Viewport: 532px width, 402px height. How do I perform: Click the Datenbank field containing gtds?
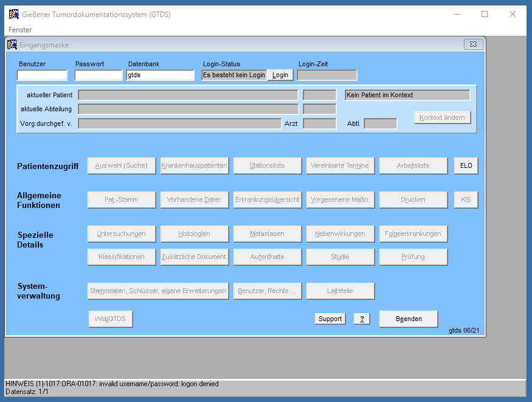(160, 75)
